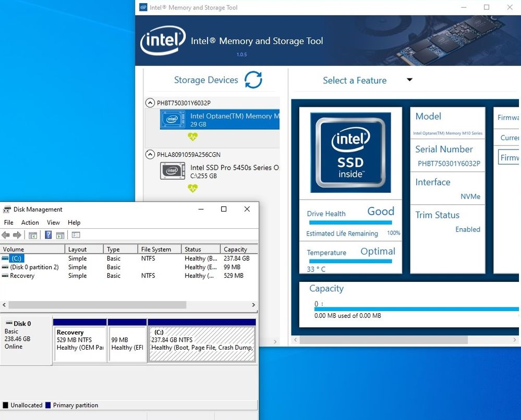Screen dimensions: 521x420
Task: Click the device list's right scroll arrow
Action: coord(275,342)
